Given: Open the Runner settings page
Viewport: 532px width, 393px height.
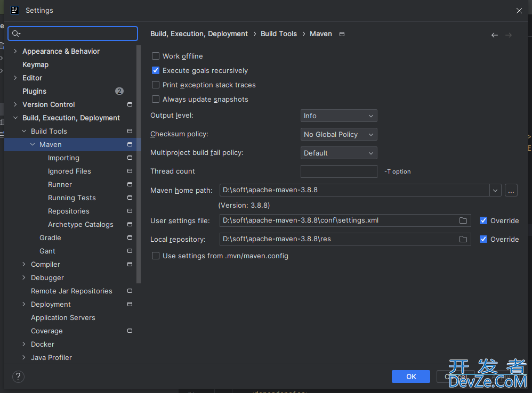Looking at the screenshot, I should point(60,185).
